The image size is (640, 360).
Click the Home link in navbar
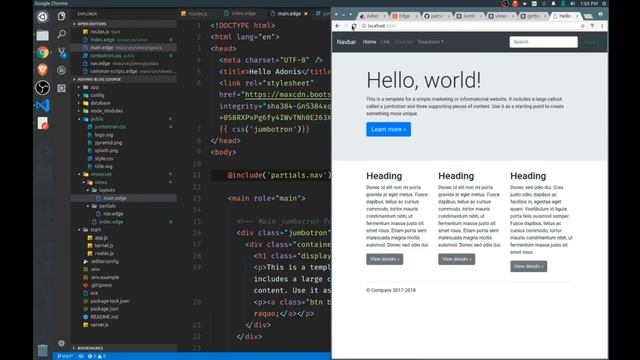(x=369, y=42)
